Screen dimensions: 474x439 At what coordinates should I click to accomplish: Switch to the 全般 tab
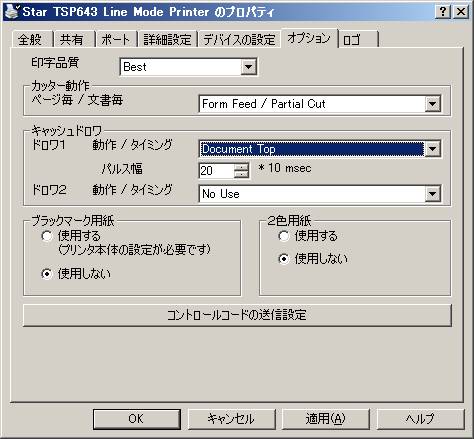pyautogui.click(x=32, y=40)
